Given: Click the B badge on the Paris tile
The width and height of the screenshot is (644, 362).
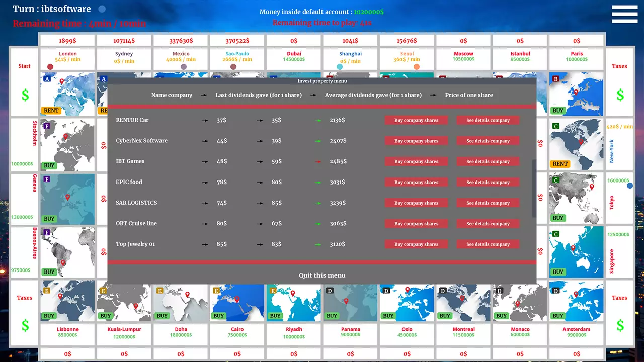Looking at the screenshot, I should 555,79.
